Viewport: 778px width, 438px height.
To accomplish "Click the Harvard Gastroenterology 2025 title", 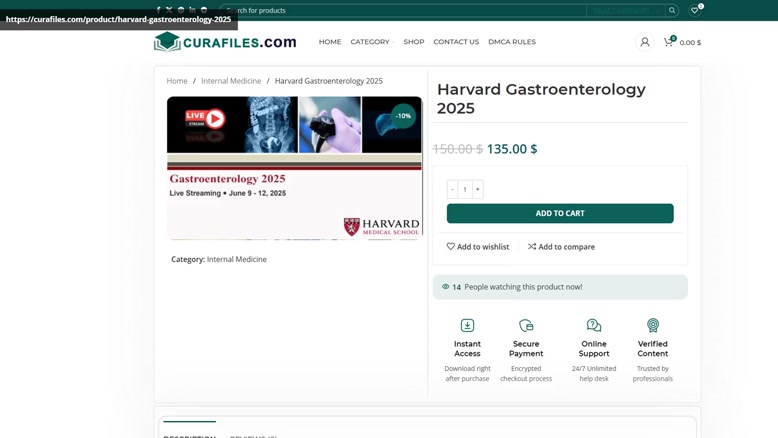I will tap(541, 98).
